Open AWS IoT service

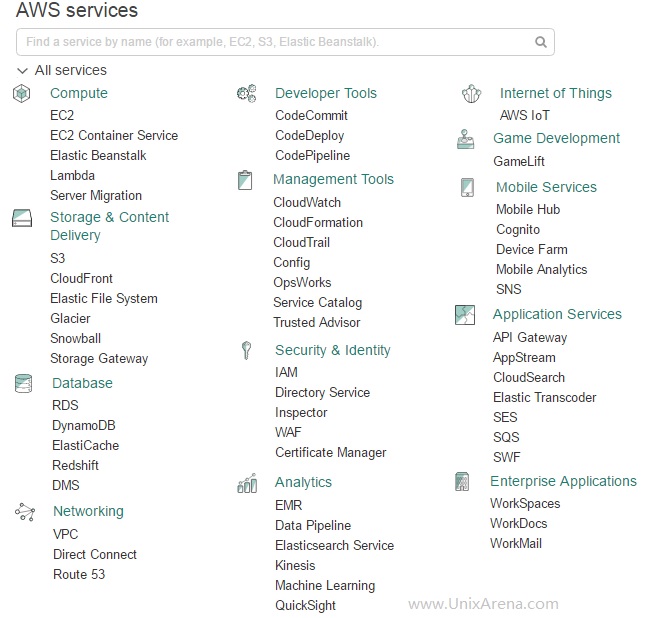click(x=525, y=115)
